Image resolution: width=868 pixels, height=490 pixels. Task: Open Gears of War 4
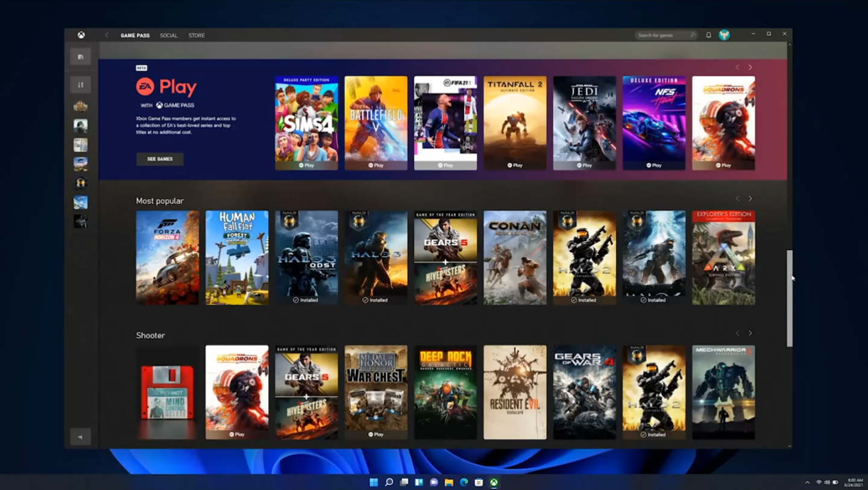585,392
